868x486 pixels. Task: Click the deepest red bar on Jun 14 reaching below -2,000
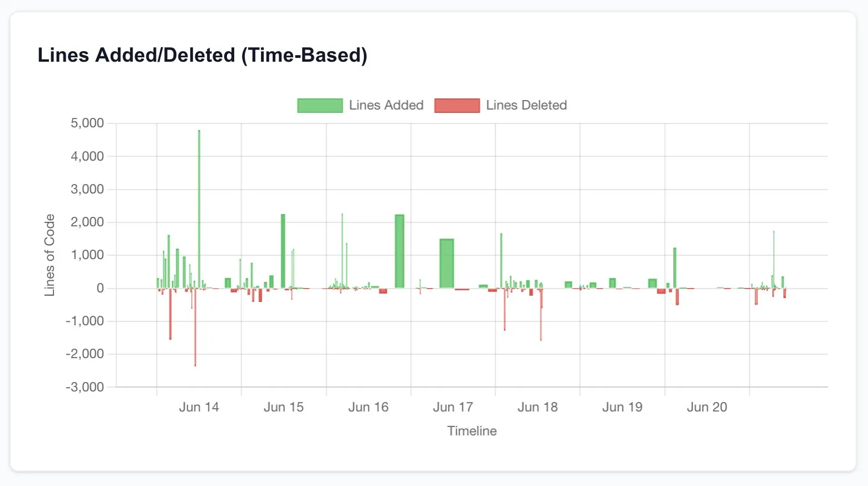click(x=195, y=327)
